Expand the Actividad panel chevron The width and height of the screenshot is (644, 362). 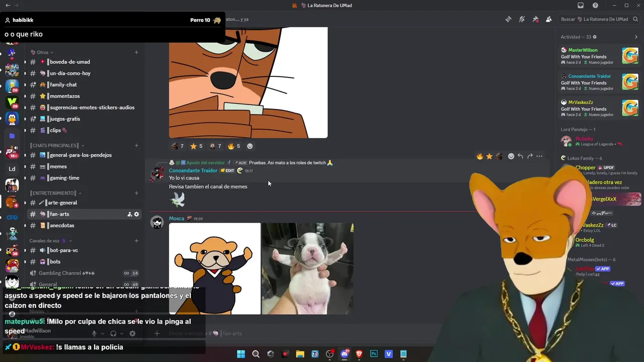(x=636, y=37)
